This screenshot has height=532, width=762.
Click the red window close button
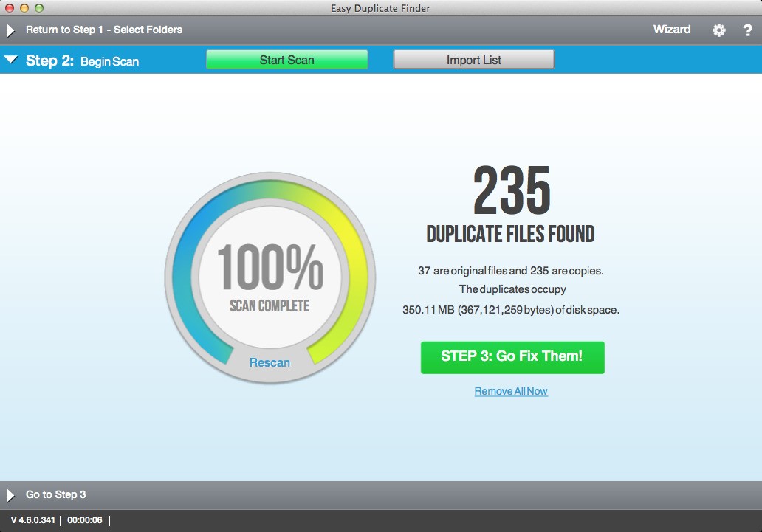10,8
